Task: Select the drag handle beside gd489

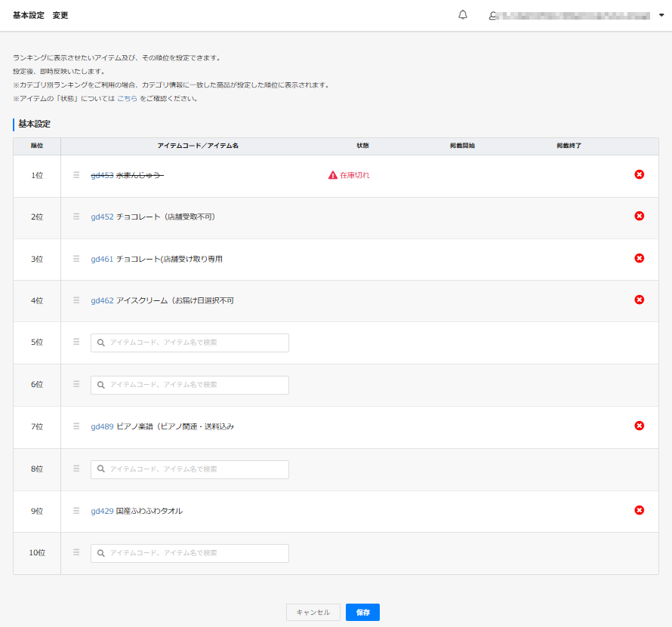Action: [76, 426]
